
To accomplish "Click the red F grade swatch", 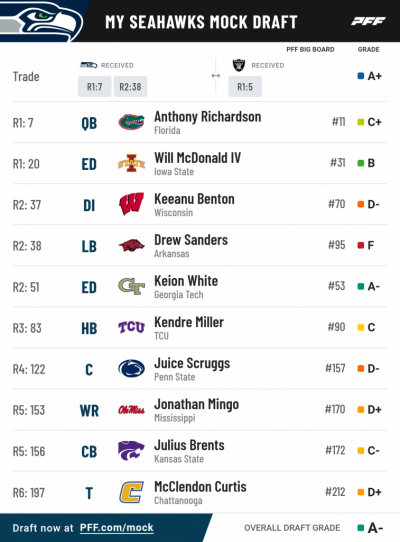I will coord(361,245).
